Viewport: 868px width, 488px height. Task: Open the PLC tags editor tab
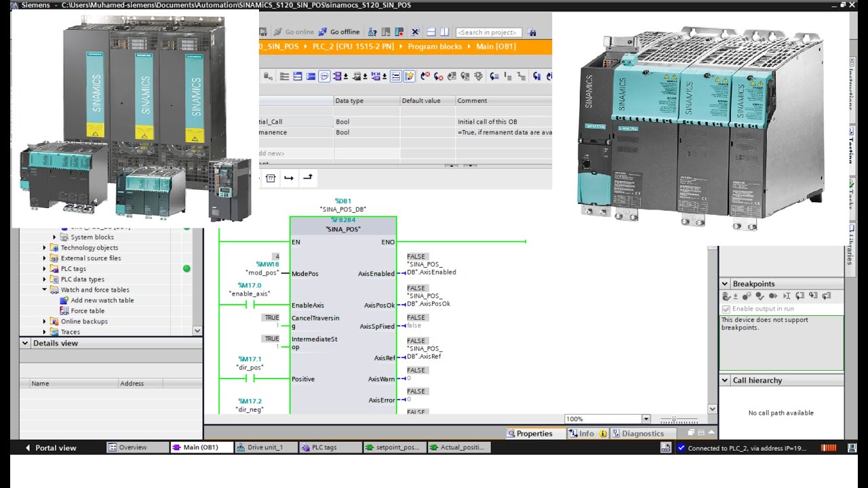click(x=331, y=447)
